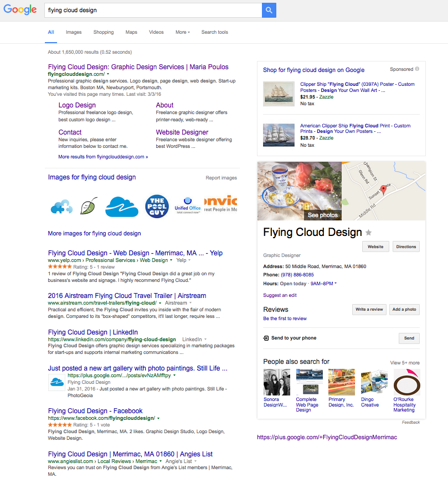Open the Flying Cloud Design Maria Poulos result
This screenshot has width=448, height=483.
click(x=138, y=67)
